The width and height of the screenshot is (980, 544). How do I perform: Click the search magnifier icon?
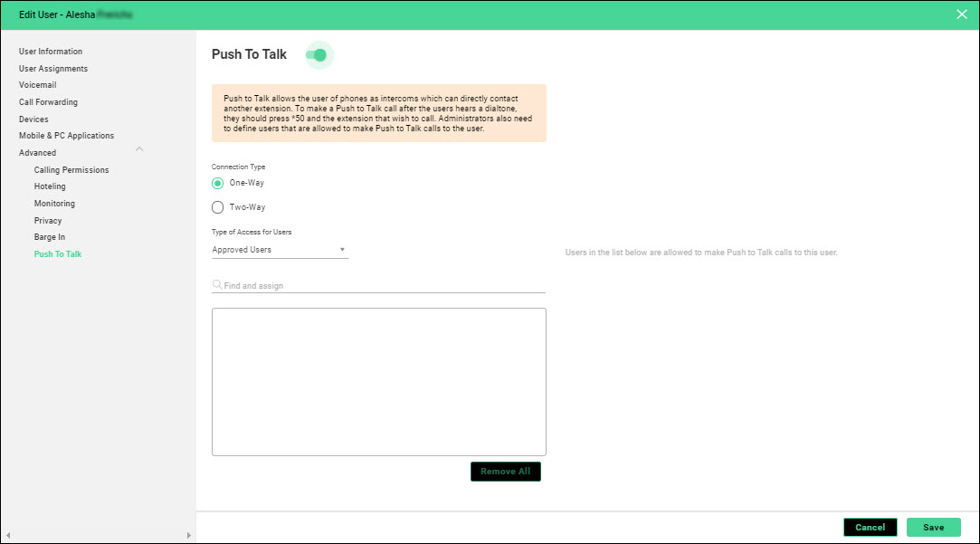[217, 285]
